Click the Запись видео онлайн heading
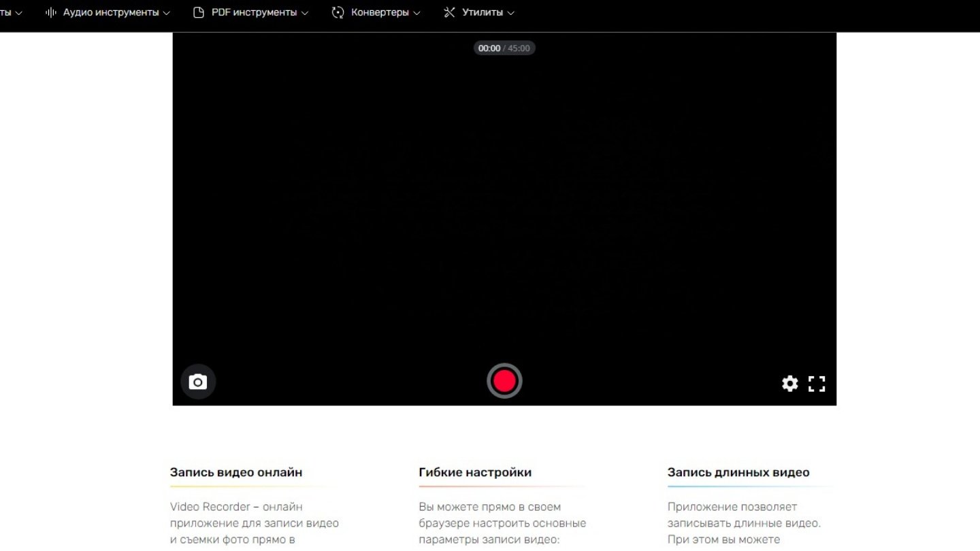Image resolution: width=980 pixels, height=551 pixels. [x=236, y=472]
